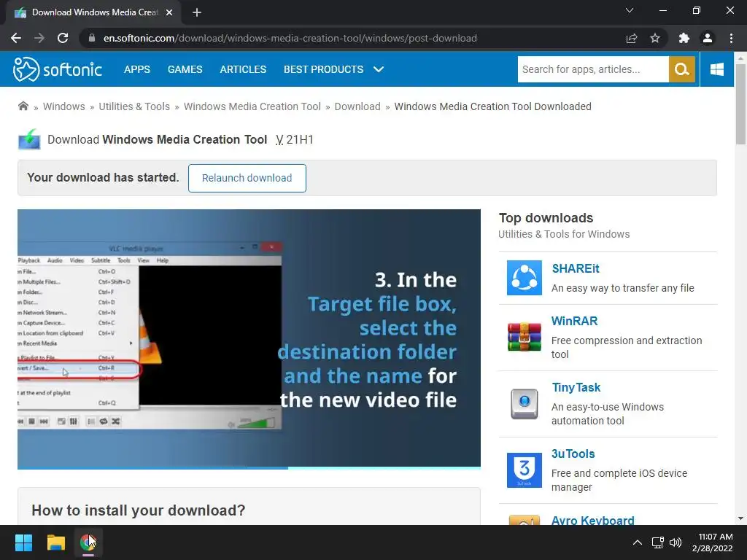The height and width of the screenshot is (560, 747).
Task: Click 'Your download has started.' message
Action: click(x=103, y=178)
